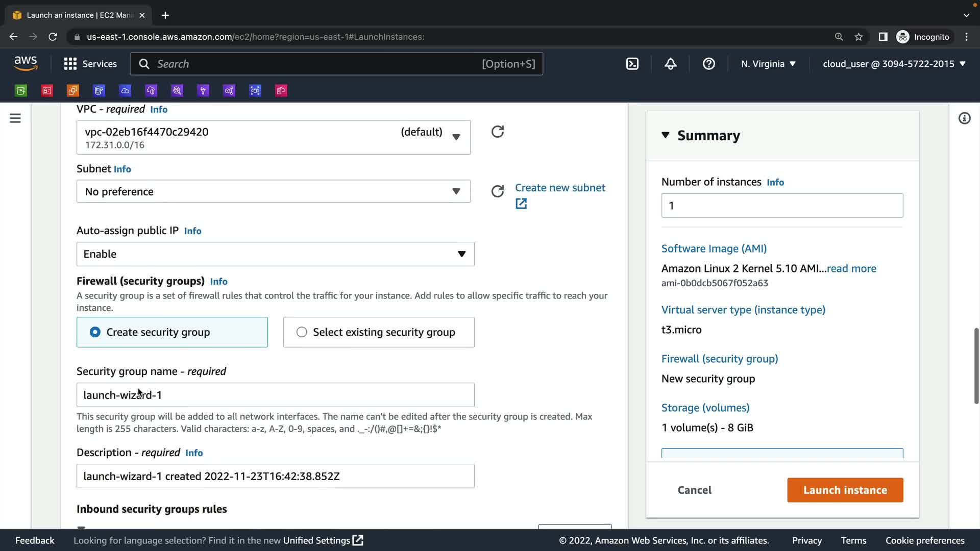The height and width of the screenshot is (551, 980).
Task: Follow the Create new subnet link
Action: [560, 188]
